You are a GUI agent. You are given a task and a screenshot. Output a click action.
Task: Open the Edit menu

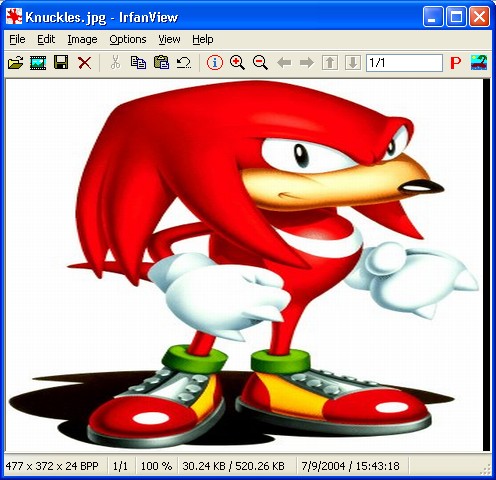click(46, 39)
